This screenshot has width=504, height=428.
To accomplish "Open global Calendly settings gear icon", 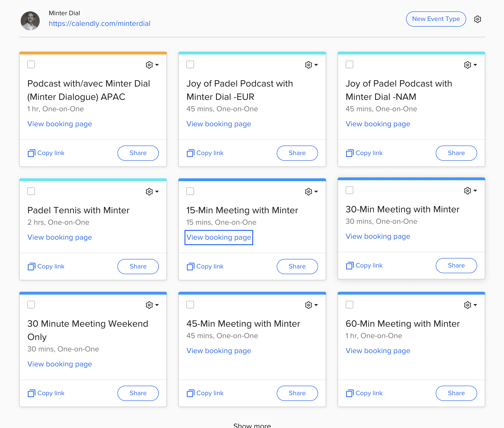I will point(477,19).
